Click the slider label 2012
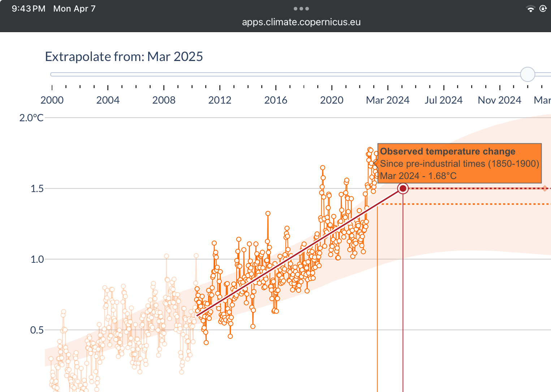The height and width of the screenshot is (392, 551). pyautogui.click(x=220, y=100)
